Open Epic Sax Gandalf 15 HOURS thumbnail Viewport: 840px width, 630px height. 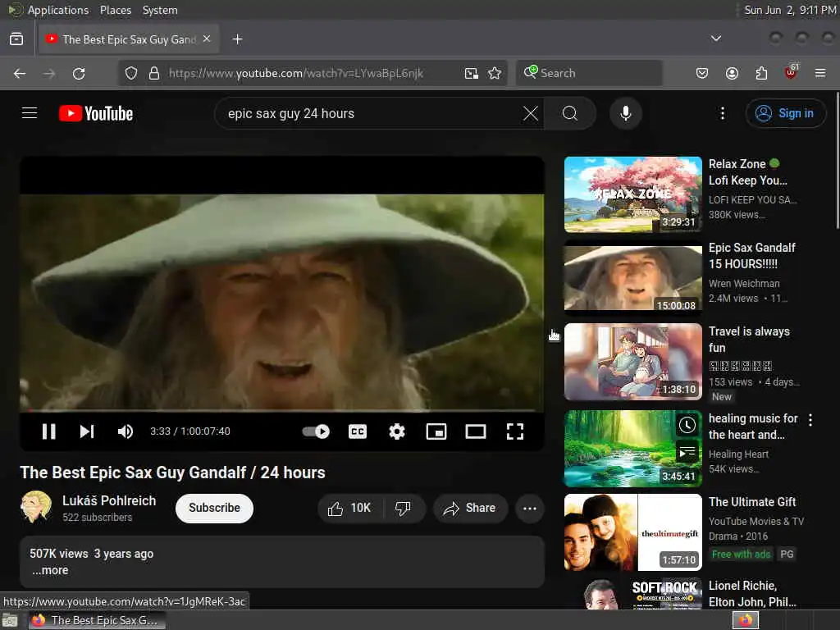click(632, 277)
